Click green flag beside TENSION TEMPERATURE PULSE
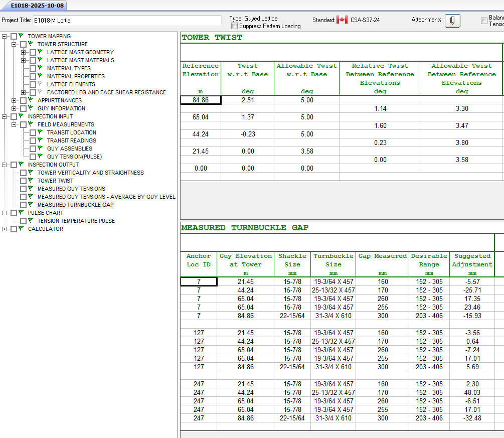 pos(31,220)
